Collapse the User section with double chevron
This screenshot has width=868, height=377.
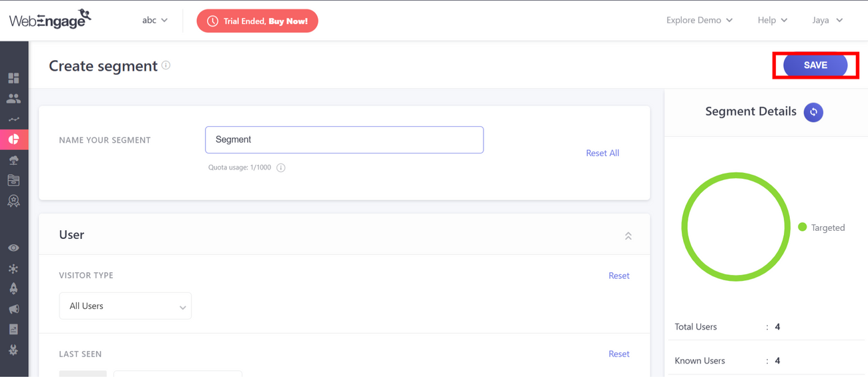[x=628, y=236]
